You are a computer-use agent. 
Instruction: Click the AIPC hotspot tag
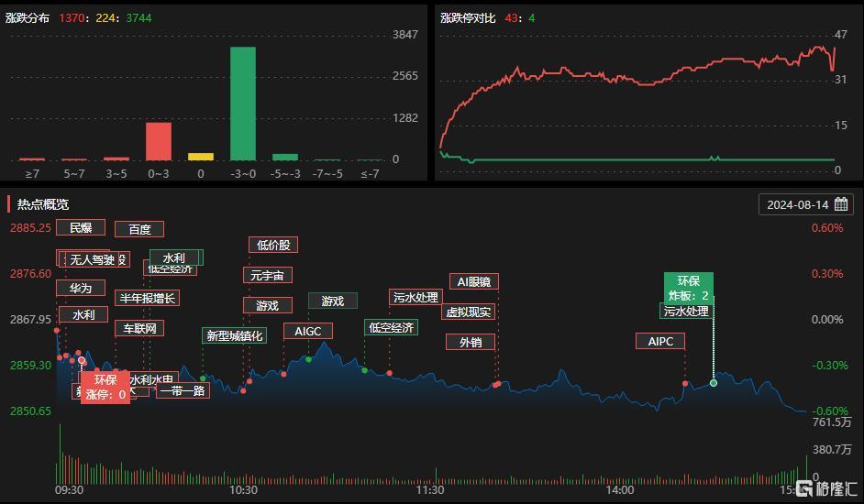pyautogui.click(x=660, y=341)
